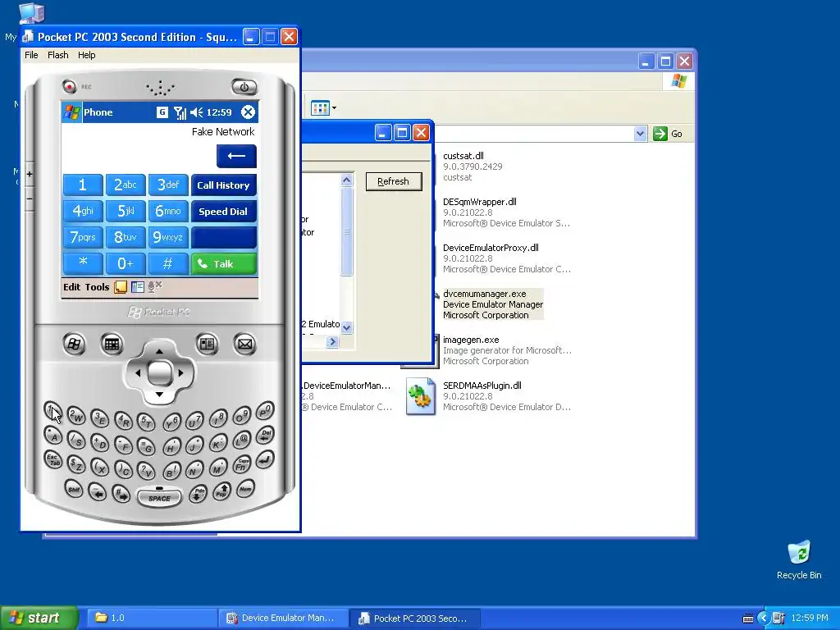Tap the # key on dialer
840x630 pixels.
point(168,263)
